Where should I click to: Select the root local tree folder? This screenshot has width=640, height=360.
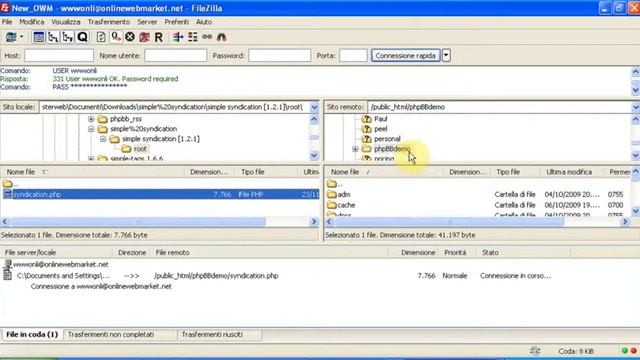coord(140,149)
